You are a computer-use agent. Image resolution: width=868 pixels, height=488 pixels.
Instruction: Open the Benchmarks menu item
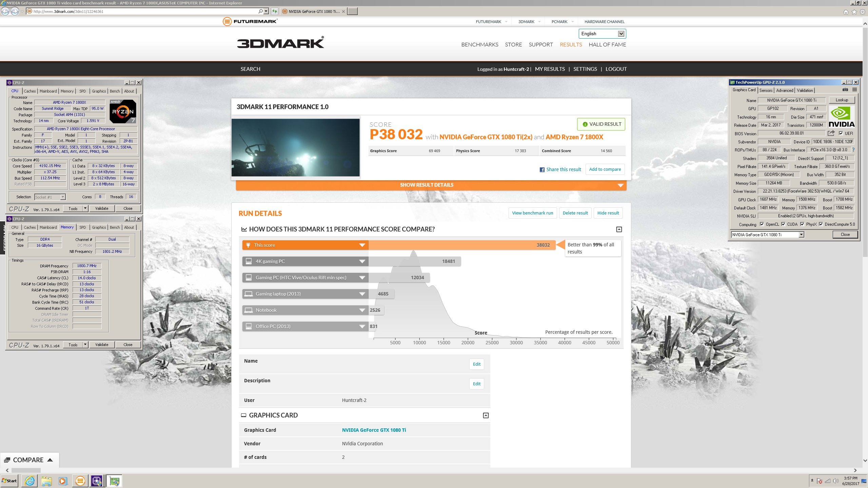tap(480, 45)
